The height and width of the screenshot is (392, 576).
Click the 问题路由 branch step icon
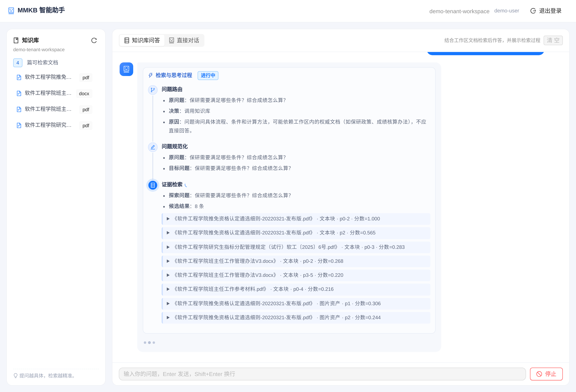(153, 90)
